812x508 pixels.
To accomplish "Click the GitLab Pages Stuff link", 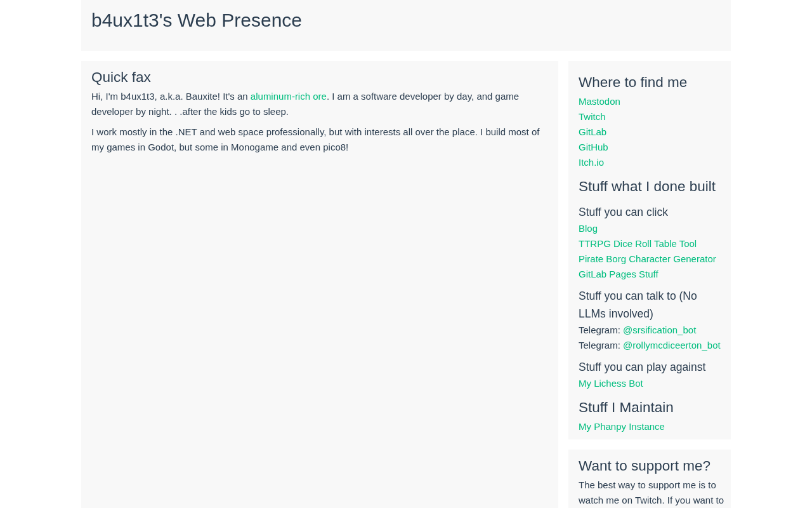I will pyautogui.click(x=618, y=274).
